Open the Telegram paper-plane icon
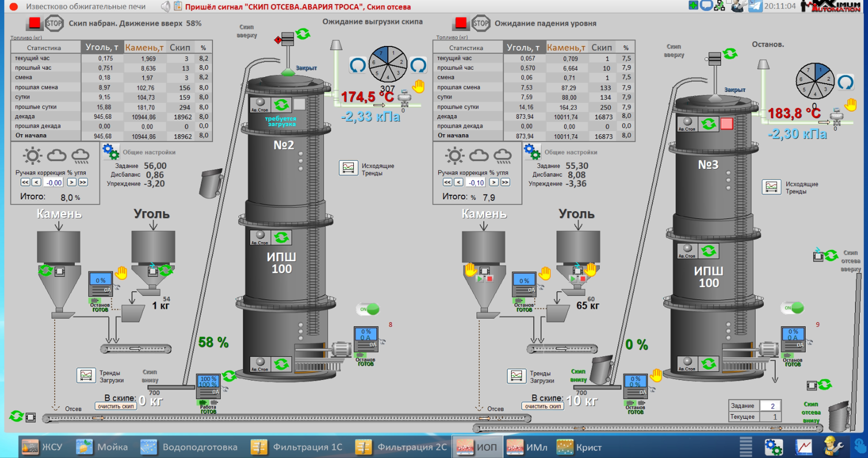The width and height of the screenshot is (868, 458). [755, 6]
